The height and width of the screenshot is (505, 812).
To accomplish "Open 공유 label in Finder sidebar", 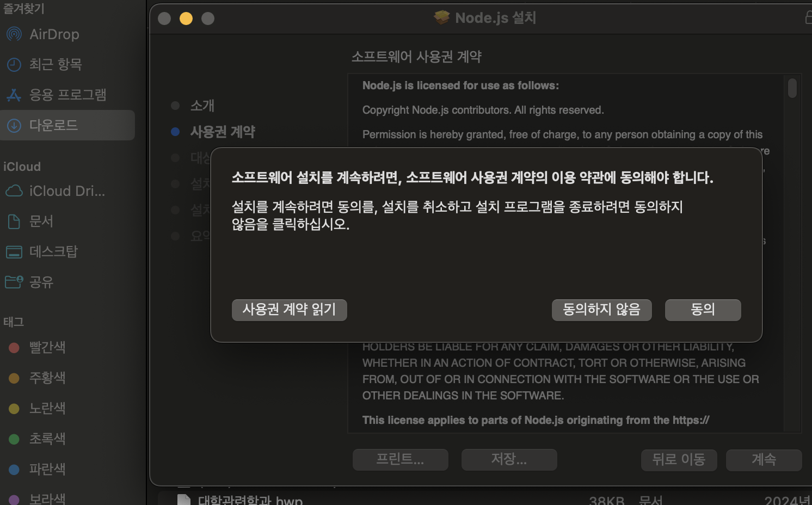I will tap(41, 282).
